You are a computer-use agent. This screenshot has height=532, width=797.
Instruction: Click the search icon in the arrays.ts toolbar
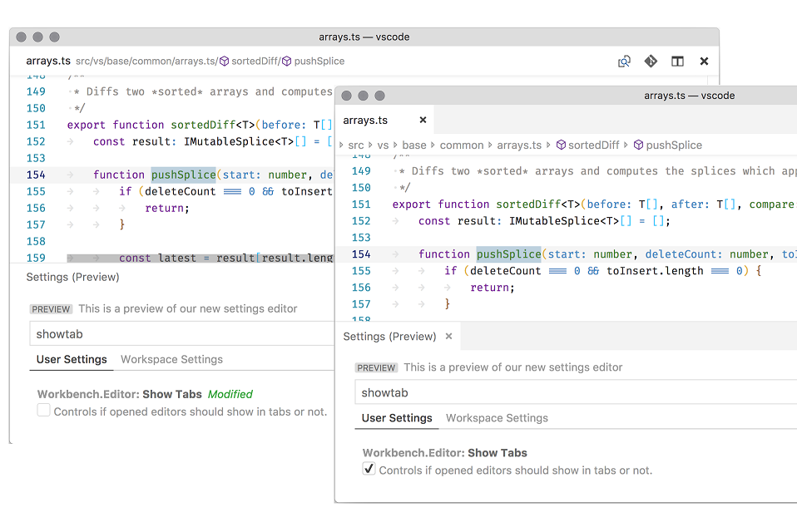624,61
